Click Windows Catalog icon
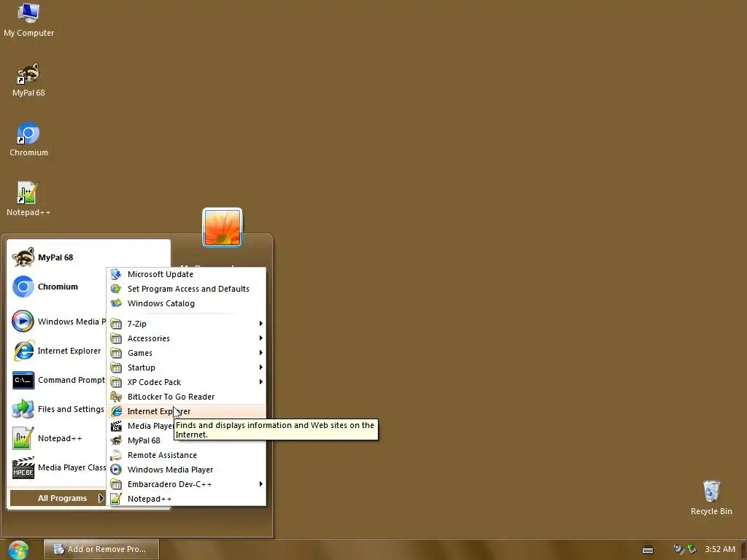Screen dimensions: 747x560 [x=116, y=303]
